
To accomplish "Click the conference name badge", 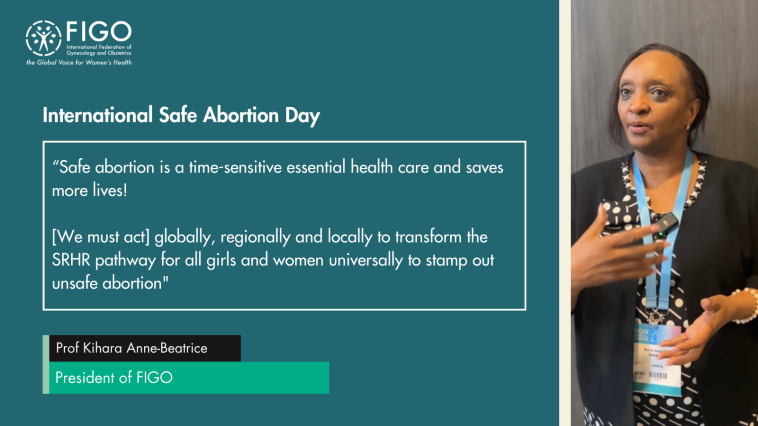I will (x=658, y=359).
